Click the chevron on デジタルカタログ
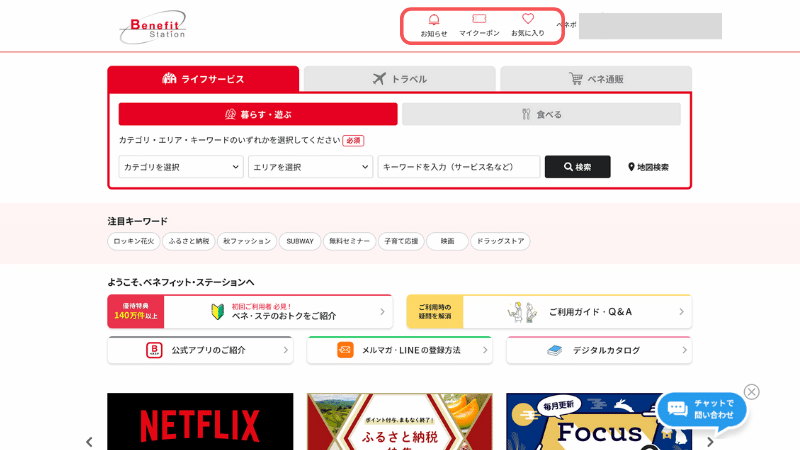Image resolution: width=800 pixels, height=450 pixels. point(684,350)
